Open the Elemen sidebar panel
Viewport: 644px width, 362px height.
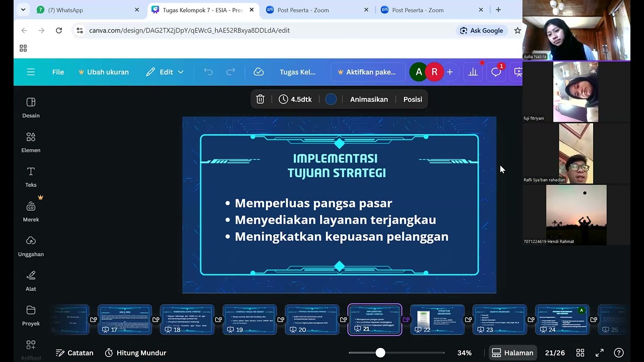coord(31,142)
